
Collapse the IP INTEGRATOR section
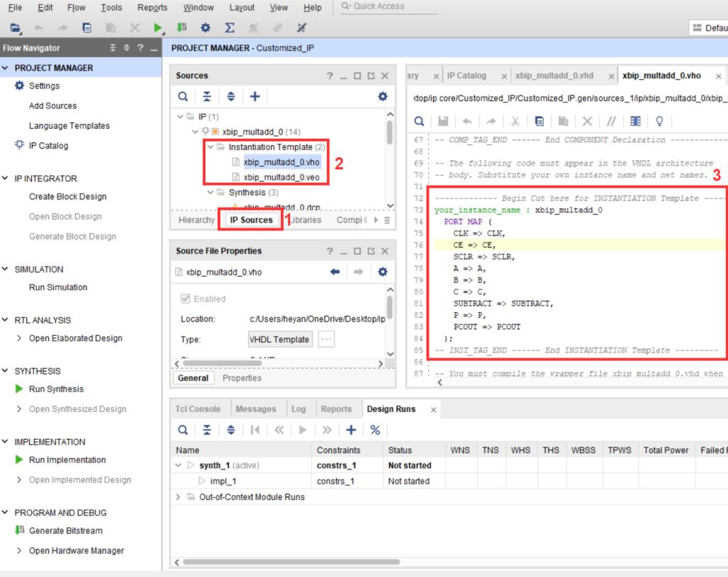click(5, 179)
